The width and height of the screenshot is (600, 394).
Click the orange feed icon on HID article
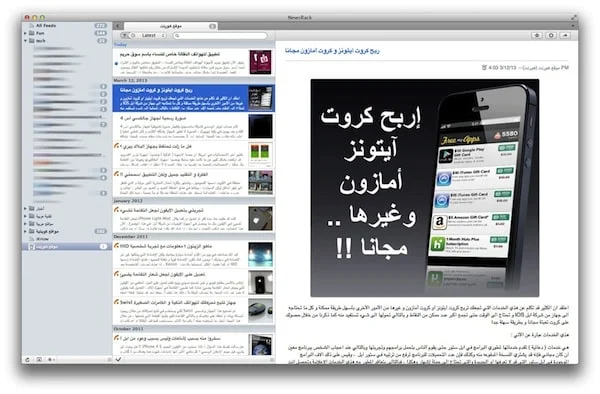(x=116, y=246)
